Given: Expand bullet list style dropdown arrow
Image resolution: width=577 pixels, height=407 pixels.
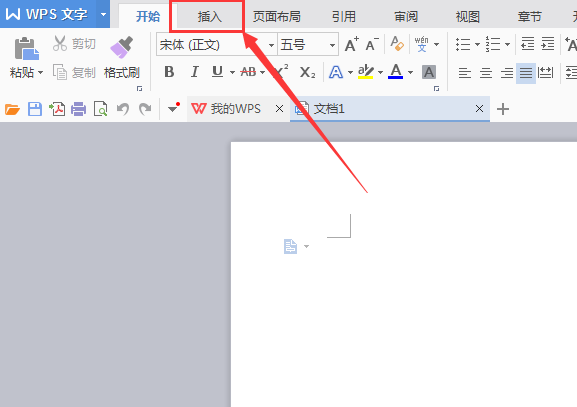Looking at the screenshot, I should click(x=477, y=45).
